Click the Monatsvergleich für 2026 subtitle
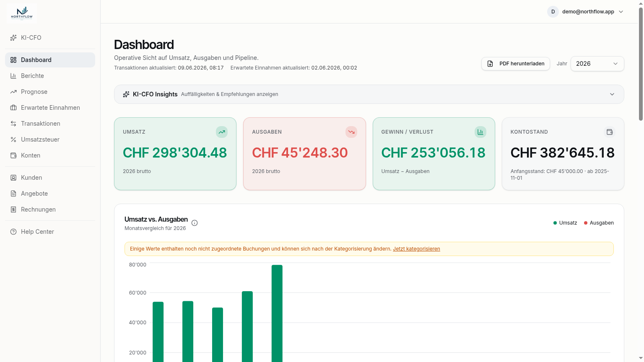644x362 pixels. [x=155, y=228]
